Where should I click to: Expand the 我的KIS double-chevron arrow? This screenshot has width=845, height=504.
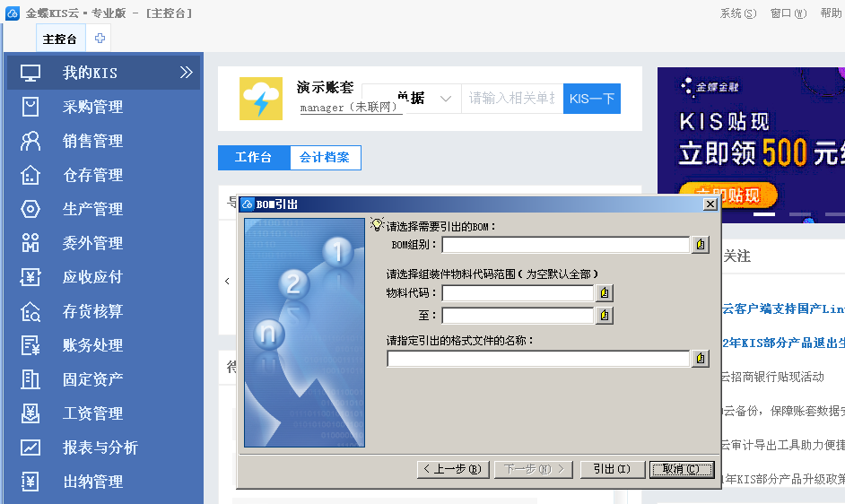tap(186, 73)
